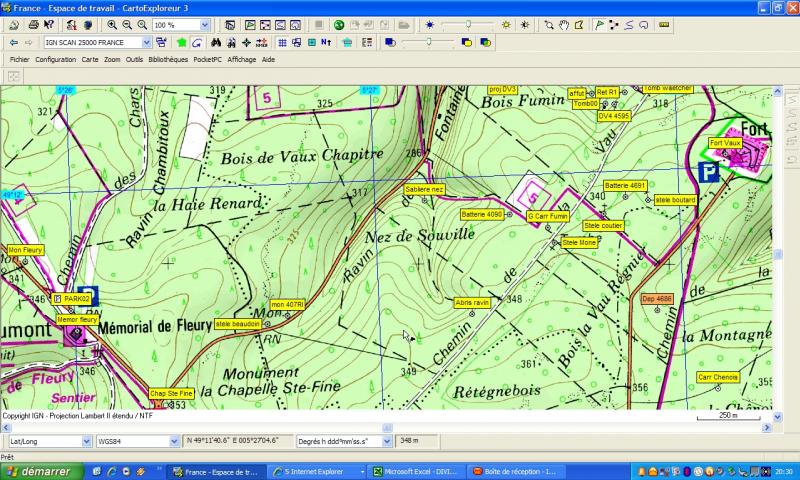Click the overlapping blue-green squares icon
The image size is (800, 480).
[485, 42]
